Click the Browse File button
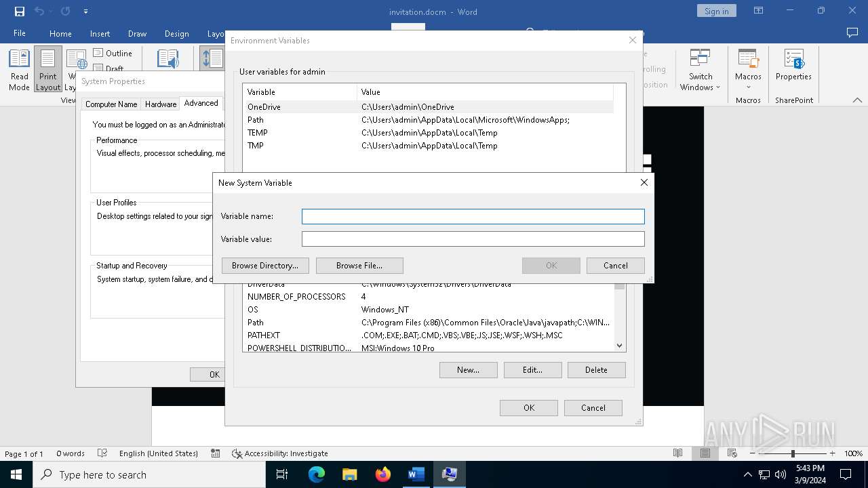 tap(359, 266)
